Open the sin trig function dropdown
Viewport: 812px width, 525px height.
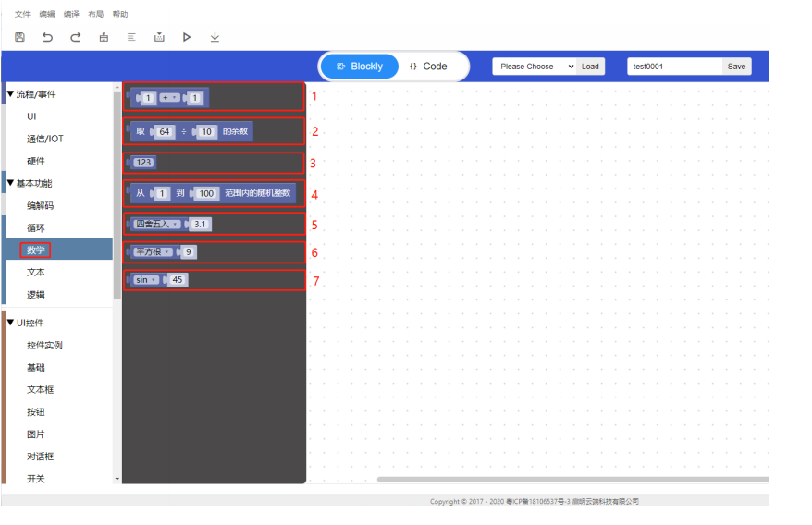click(146, 279)
